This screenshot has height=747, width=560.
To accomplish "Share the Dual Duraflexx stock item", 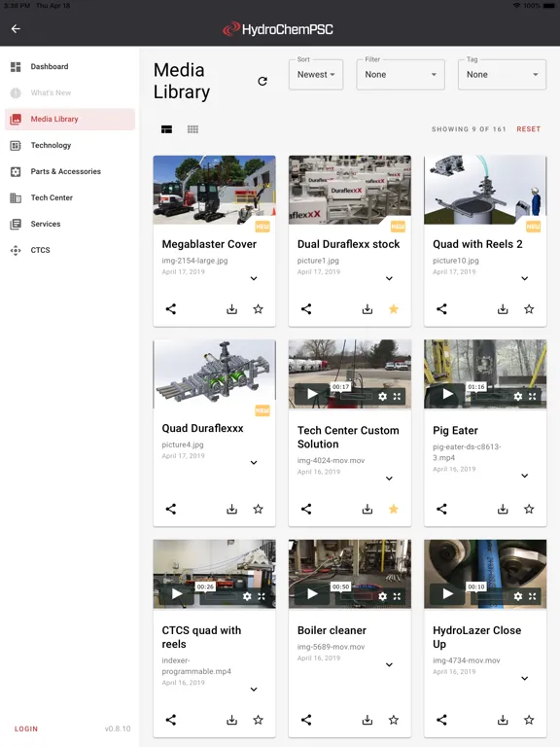I will (x=306, y=309).
